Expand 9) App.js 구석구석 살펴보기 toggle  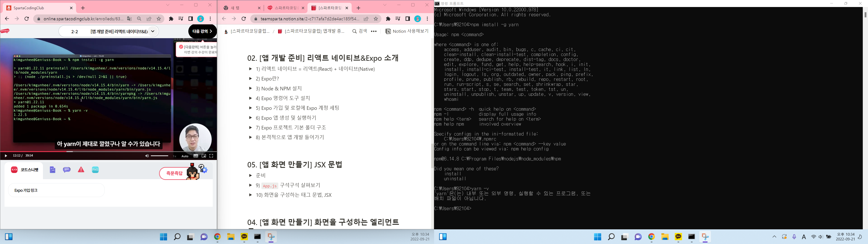click(250, 185)
